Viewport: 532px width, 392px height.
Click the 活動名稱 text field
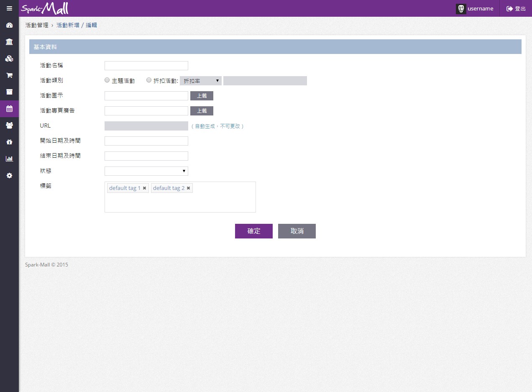[x=146, y=66]
